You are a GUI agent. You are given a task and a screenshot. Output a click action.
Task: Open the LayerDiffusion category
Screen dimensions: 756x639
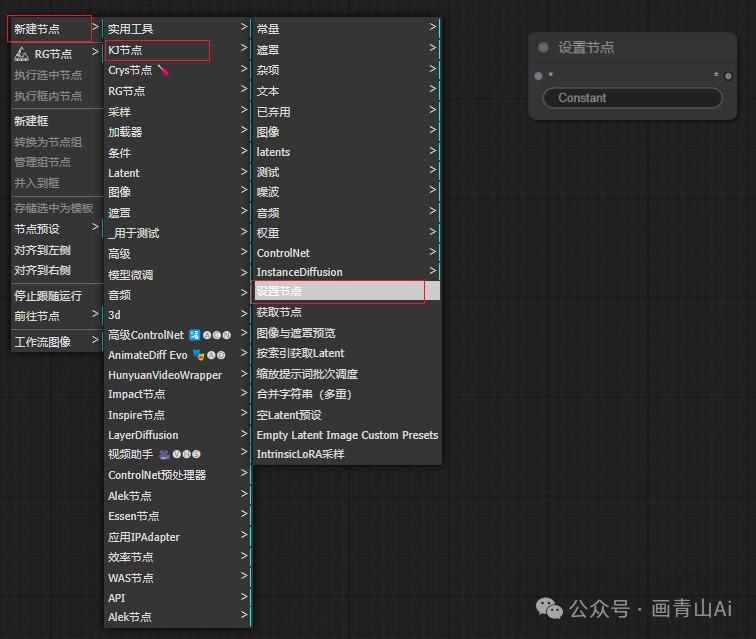click(x=177, y=435)
